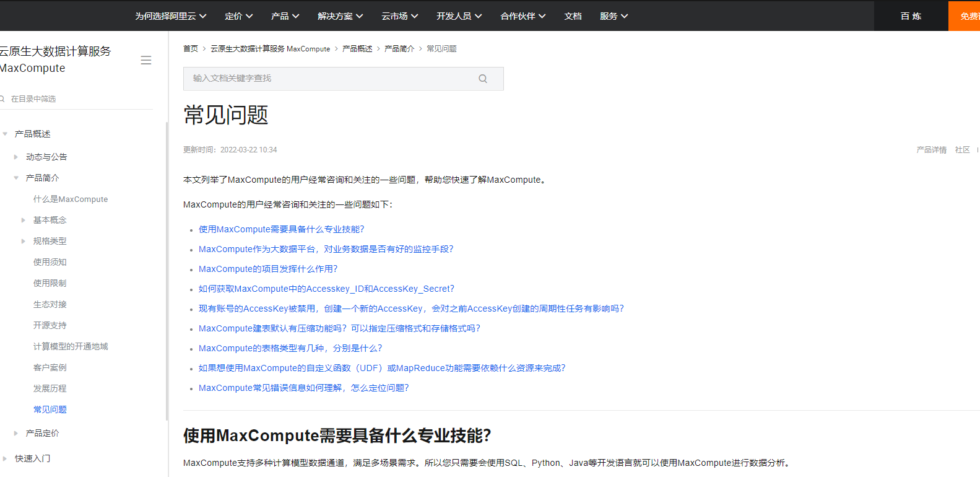The width and height of the screenshot is (980, 477).
Task: Open the 产品简介 breadcrumb link
Action: (399, 48)
